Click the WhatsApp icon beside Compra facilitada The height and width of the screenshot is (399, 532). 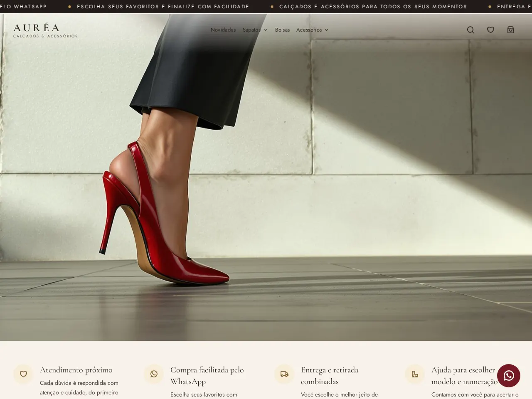click(x=154, y=374)
